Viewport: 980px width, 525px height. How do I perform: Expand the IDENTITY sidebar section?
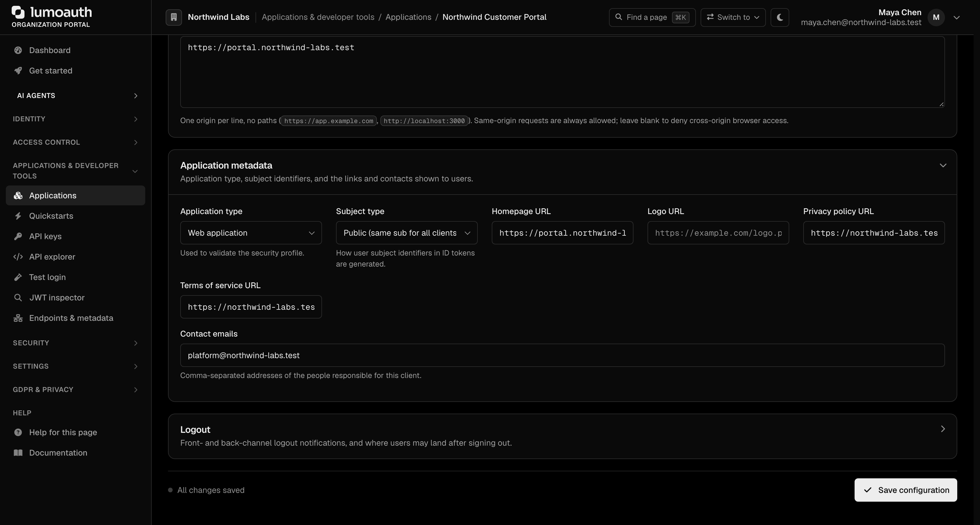pyautogui.click(x=75, y=119)
